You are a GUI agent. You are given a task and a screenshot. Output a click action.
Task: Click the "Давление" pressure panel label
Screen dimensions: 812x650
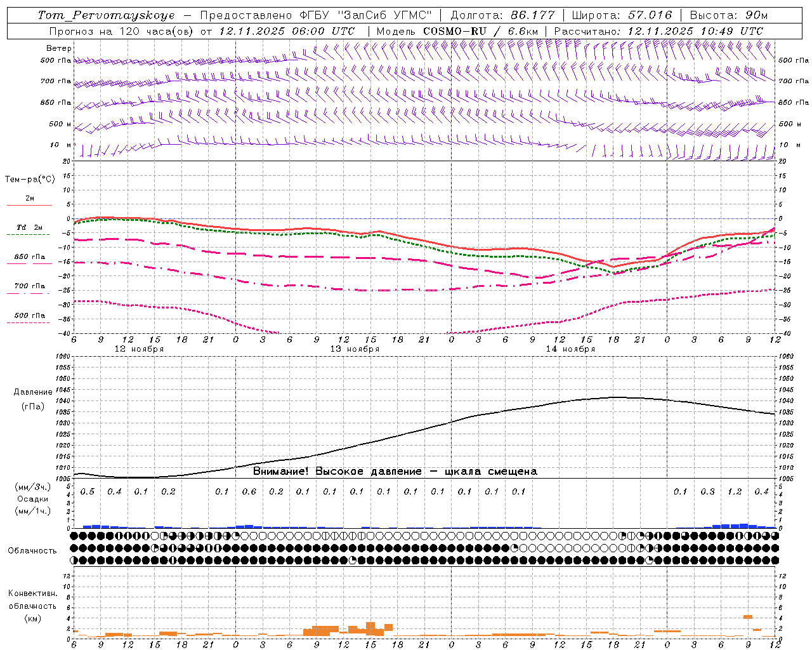(x=33, y=392)
